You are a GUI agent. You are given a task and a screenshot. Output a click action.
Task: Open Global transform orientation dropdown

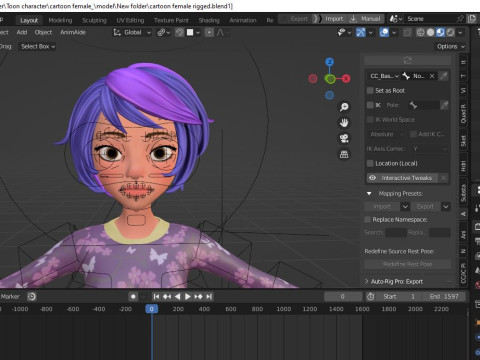(133, 32)
